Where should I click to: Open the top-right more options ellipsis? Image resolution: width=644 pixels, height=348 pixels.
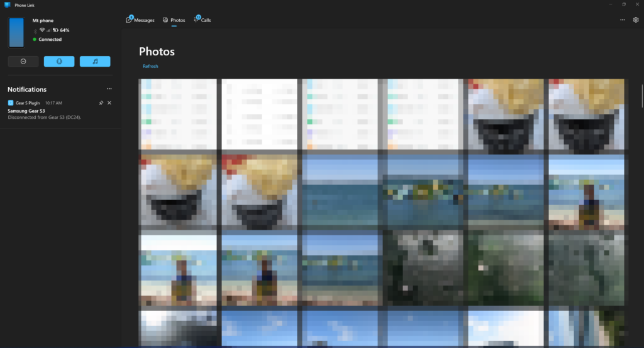coord(622,20)
